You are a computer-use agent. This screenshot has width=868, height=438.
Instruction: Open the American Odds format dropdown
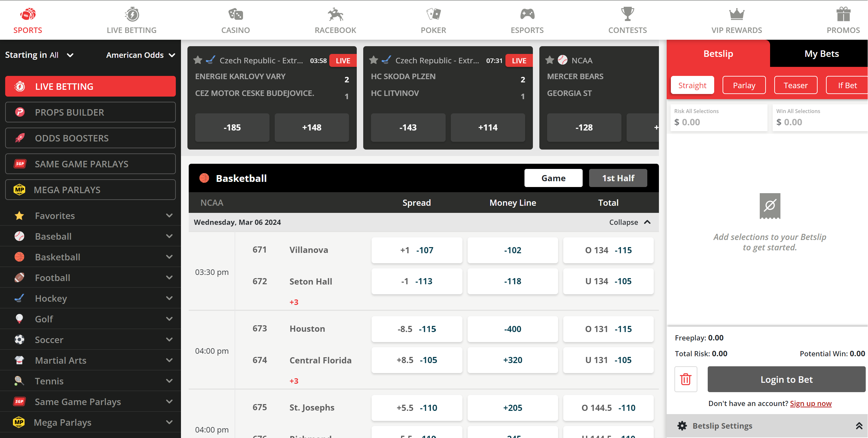click(x=141, y=55)
